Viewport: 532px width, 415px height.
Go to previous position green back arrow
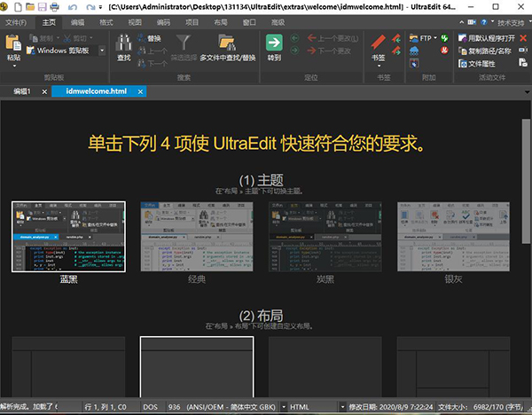pyautogui.click(x=295, y=38)
